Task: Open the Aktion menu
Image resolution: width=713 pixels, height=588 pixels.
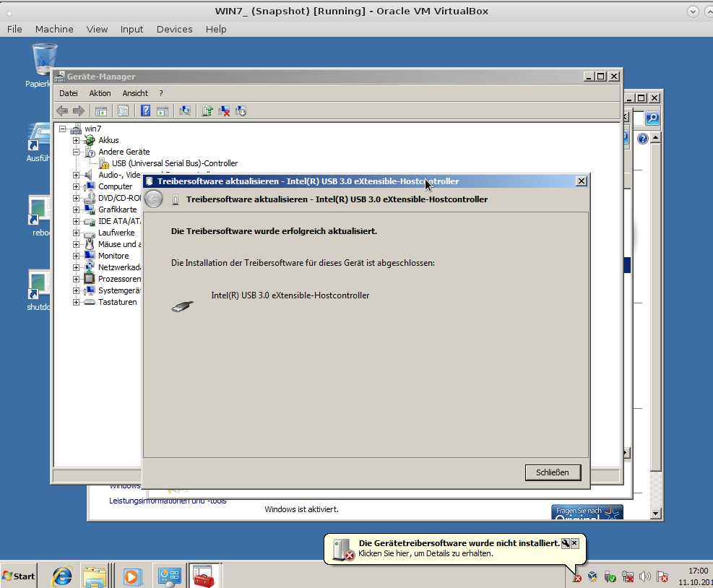Action: 100,93
